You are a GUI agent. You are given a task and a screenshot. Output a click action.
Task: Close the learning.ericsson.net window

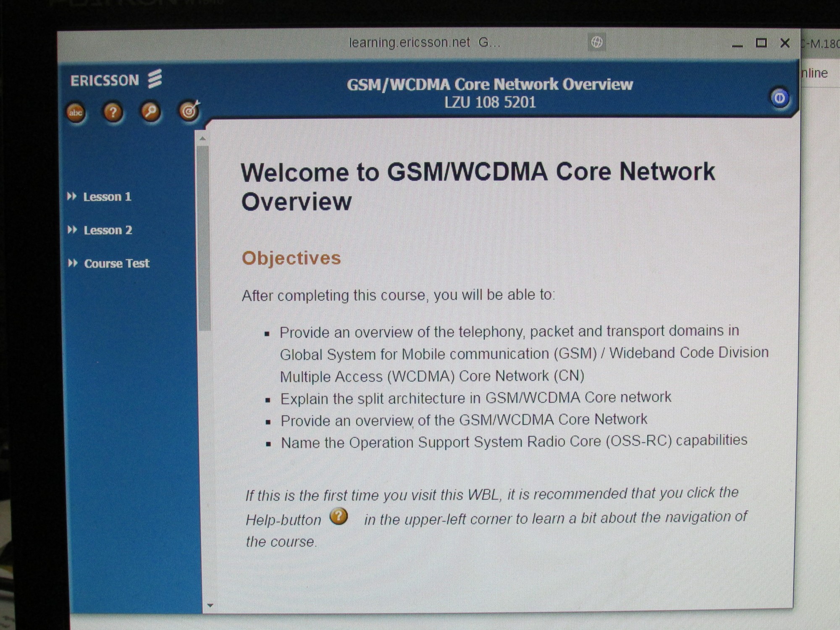click(785, 43)
